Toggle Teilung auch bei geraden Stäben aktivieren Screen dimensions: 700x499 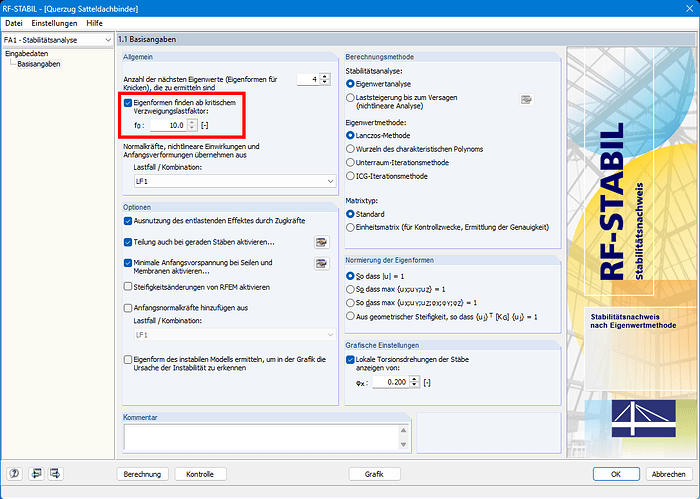[x=128, y=242]
